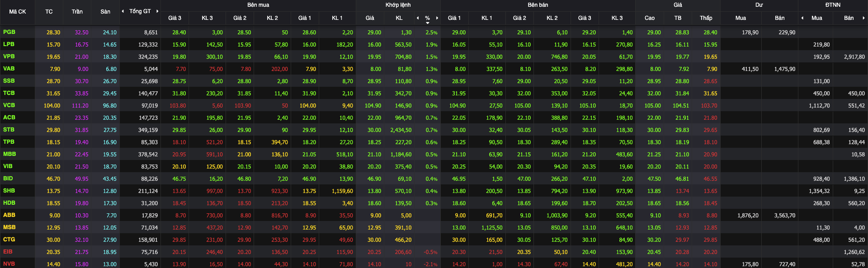Open the TPB stock symbol

coord(9,142)
